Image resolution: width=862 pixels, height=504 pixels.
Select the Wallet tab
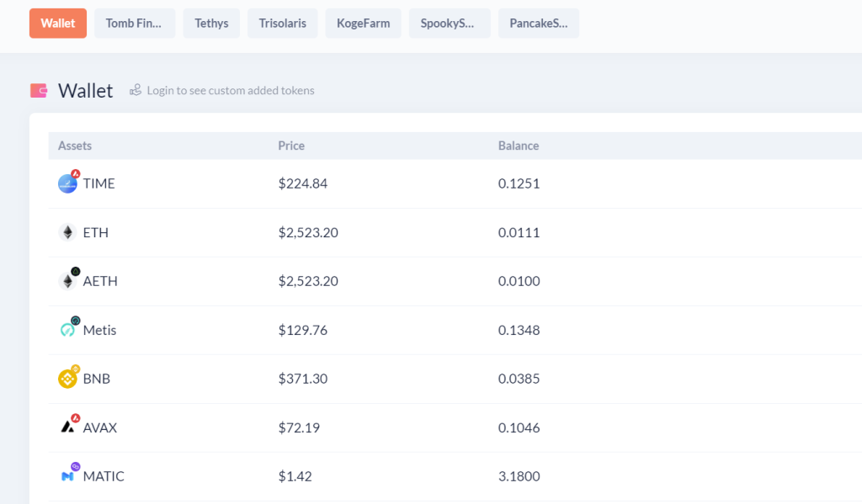click(x=58, y=23)
